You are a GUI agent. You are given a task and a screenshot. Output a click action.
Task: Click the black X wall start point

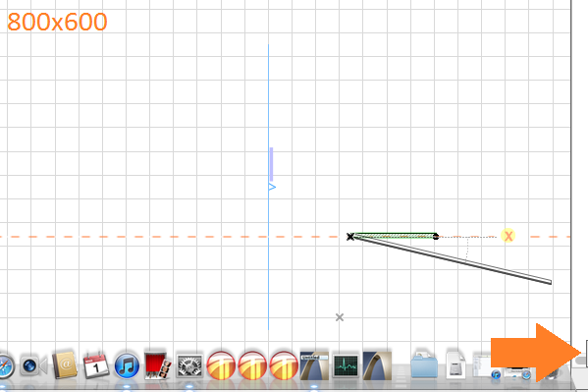coord(350,236)
